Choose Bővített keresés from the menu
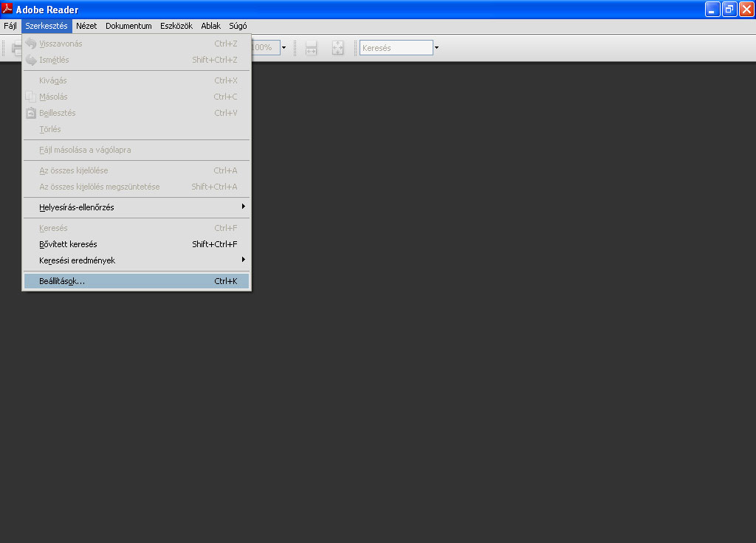Image resolution: width=756 pixels, height=543 pixels. [x=137, y=244]
